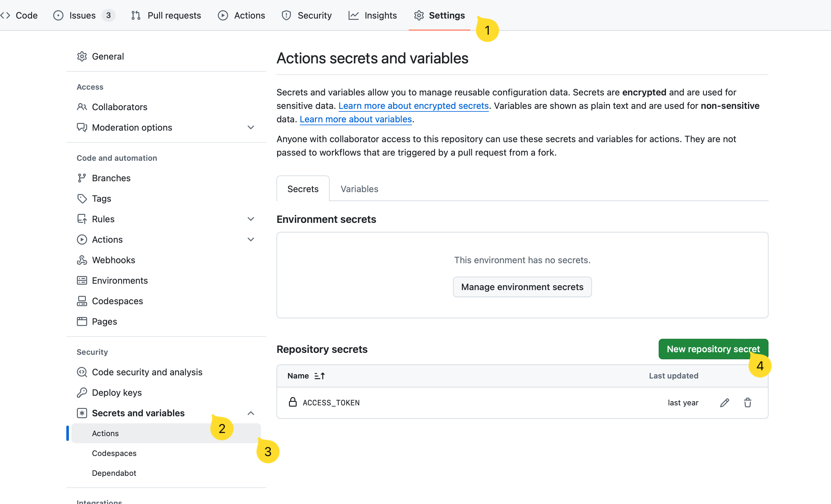Click the Issues count badge 3
This screenshot has height=504, width=831.
tap(108, 15)
